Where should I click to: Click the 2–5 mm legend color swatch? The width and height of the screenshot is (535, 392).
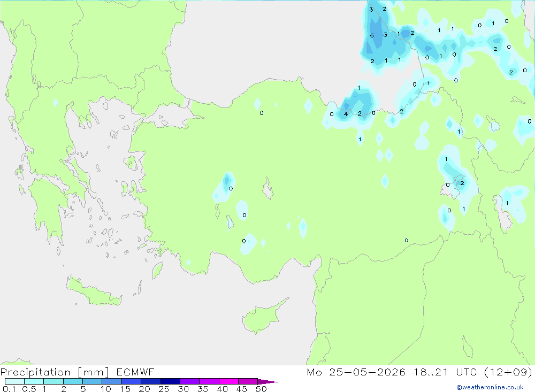click(x=73, y=381)
